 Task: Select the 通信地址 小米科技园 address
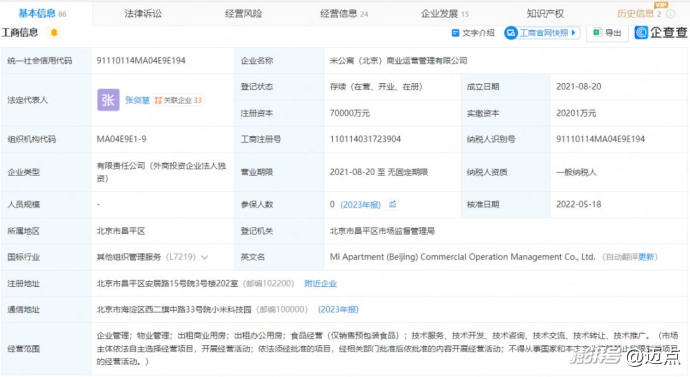174,310
